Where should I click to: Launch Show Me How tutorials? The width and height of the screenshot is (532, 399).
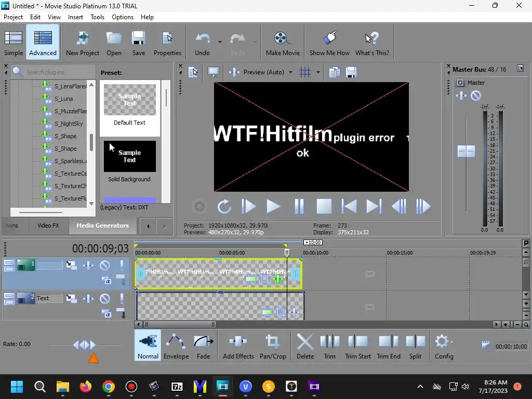click(x=329, y=43)
